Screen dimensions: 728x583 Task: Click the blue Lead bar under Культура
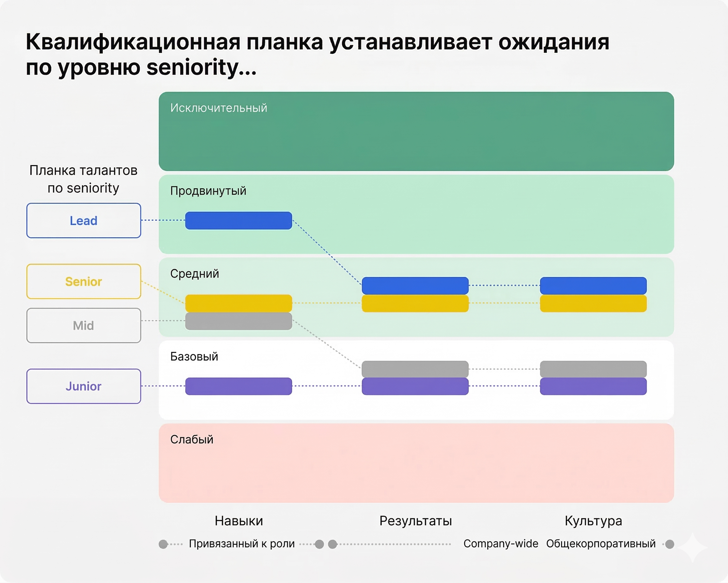click(593, 285)
